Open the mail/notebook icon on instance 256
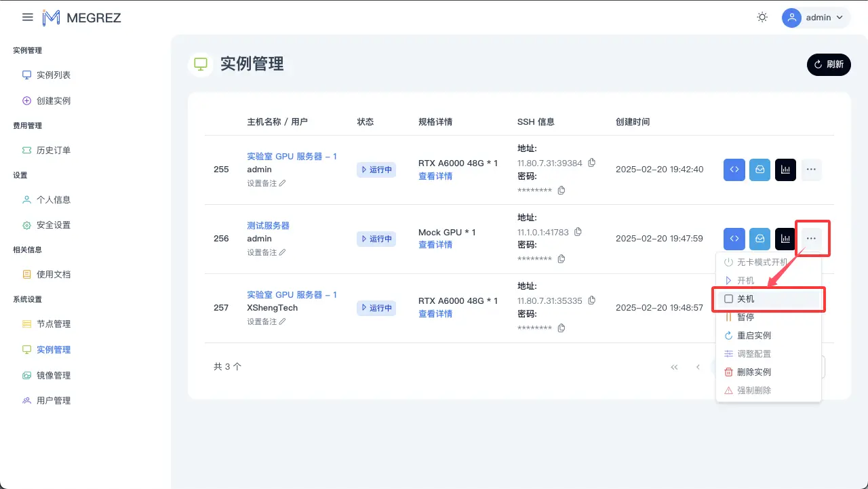The image size is (868, 489). (x=759, y=238)
